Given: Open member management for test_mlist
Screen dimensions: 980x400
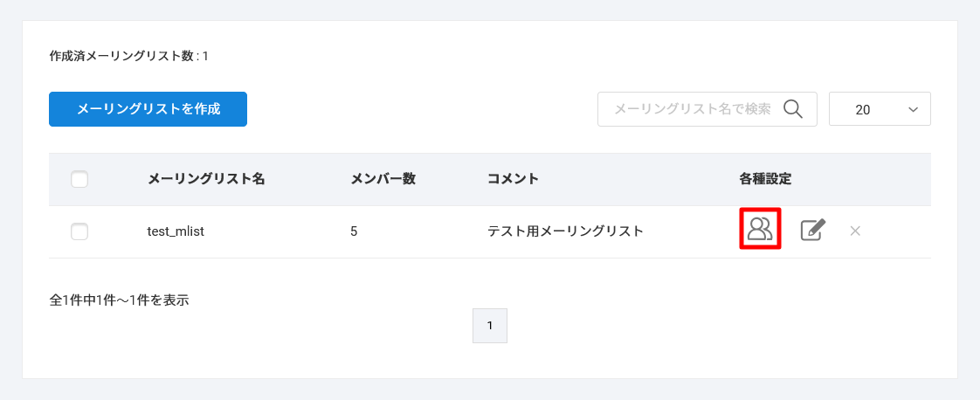Looking at the screenshot, I should [760, 229].
